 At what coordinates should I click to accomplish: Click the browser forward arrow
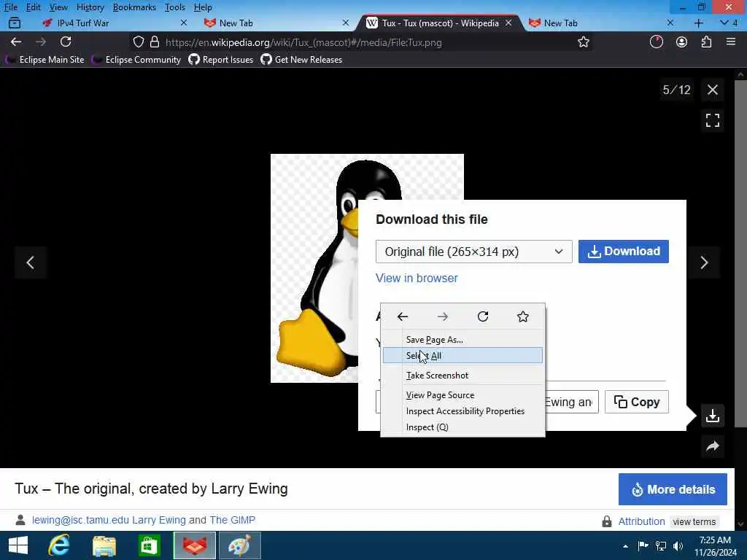point(41,42)
